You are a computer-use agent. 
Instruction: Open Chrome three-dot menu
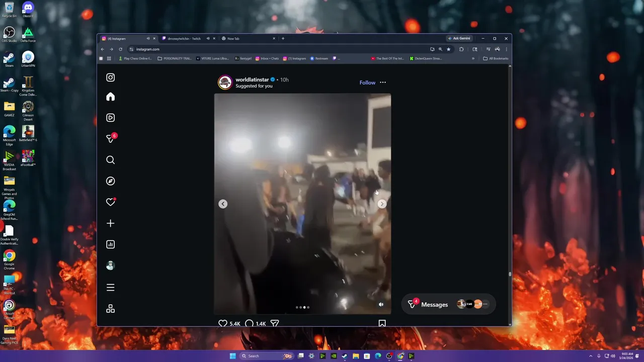pyautogui.click(x=506, y=49)
